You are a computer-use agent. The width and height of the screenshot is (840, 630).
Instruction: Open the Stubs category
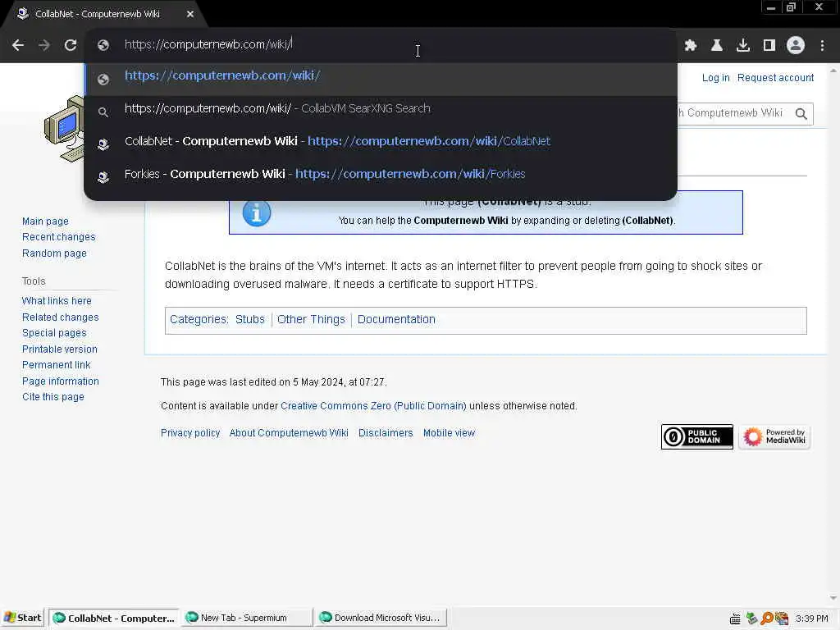[x=249, y=319]
